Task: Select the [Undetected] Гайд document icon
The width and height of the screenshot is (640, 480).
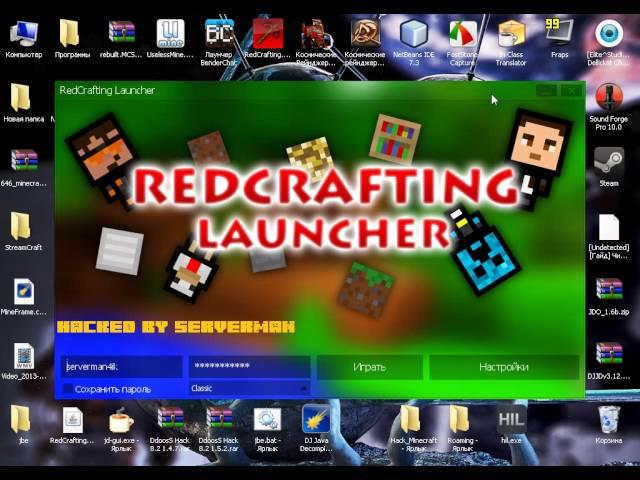Action: coord(609,227)
